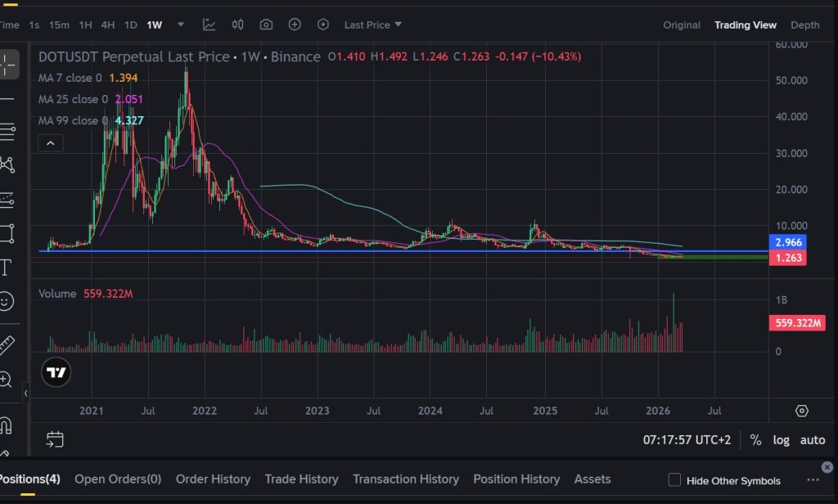
Task: Expand more time intervals dropdown arrow
Action: [181, 25]
